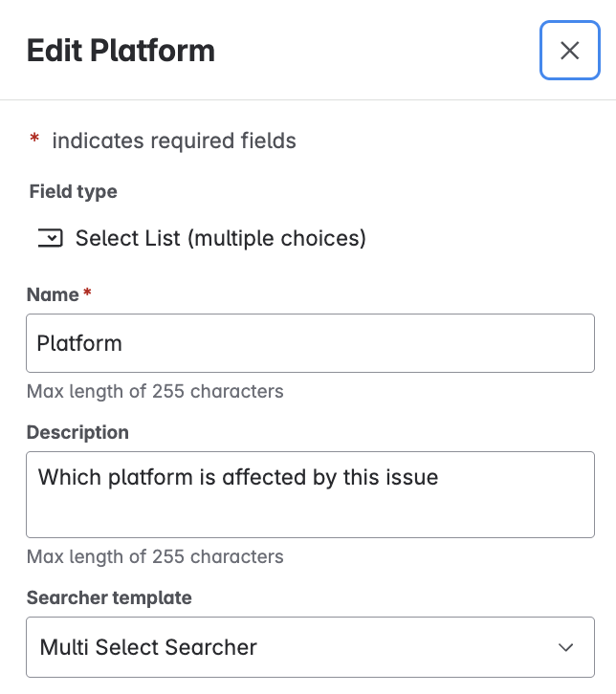Close the Edit Platform dialog

click(x=569, y=51)
